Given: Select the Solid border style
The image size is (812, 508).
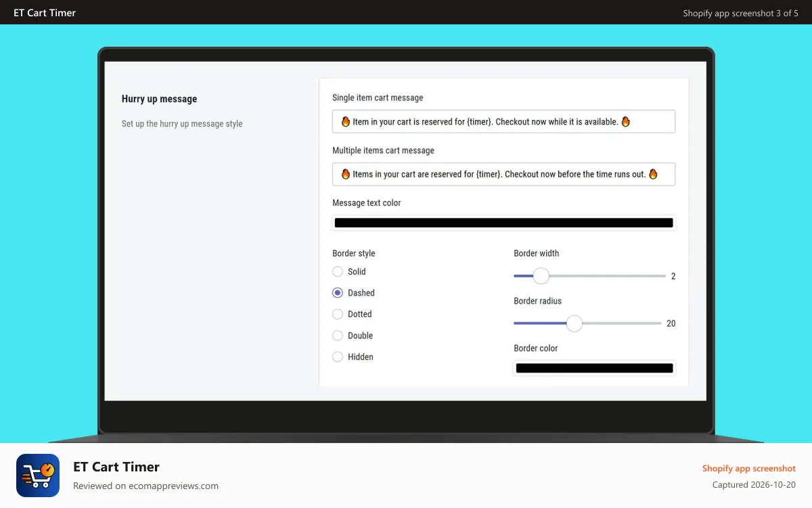Looking at the screenshot, I should 338,272.
